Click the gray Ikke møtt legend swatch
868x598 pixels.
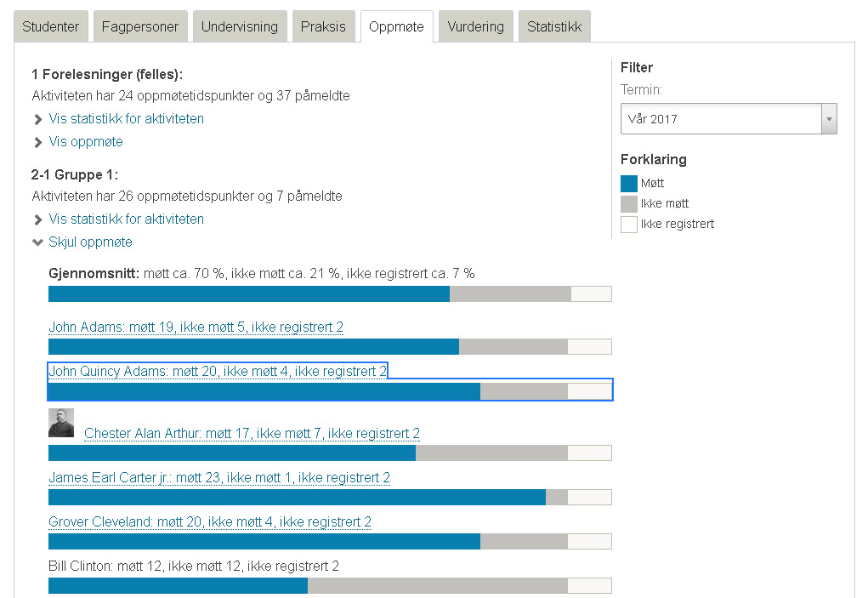click(629, 204)
